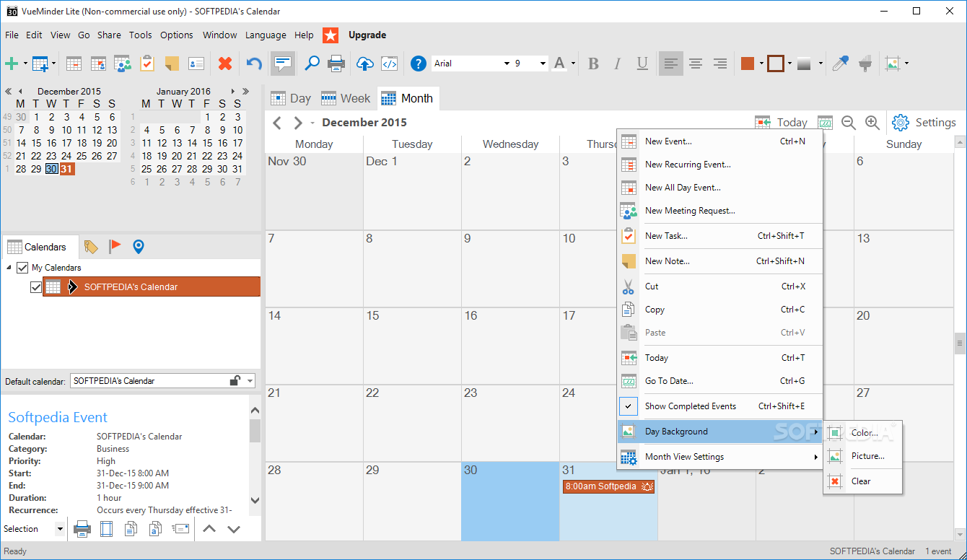The width and height of the screenshot is (967, 560).
Task: Click the details pane vertical scrollbar thumb
Action: [255, 431]
